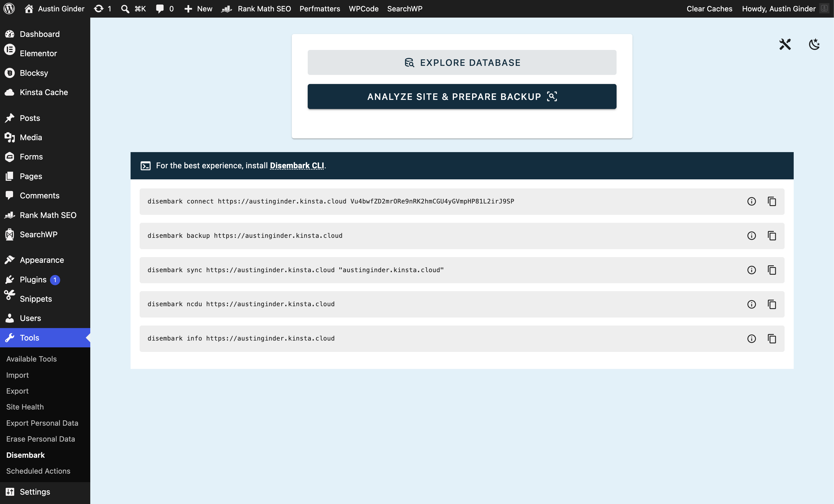Image resolution: width=834 pixels, height=504 pixels.
Task: Show info for the disembark info command
Action: (751, 339)
